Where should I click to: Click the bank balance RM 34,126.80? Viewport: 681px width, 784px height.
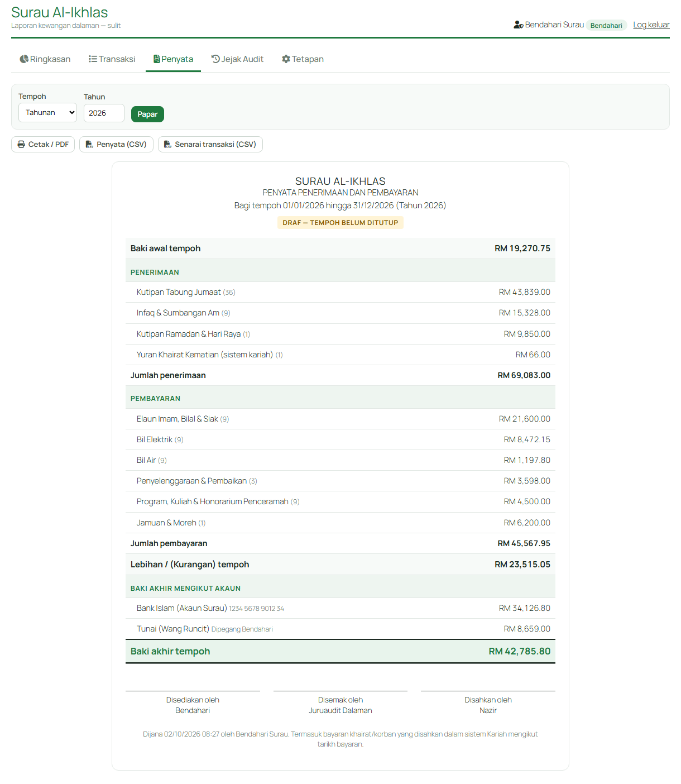pos(525,608)
